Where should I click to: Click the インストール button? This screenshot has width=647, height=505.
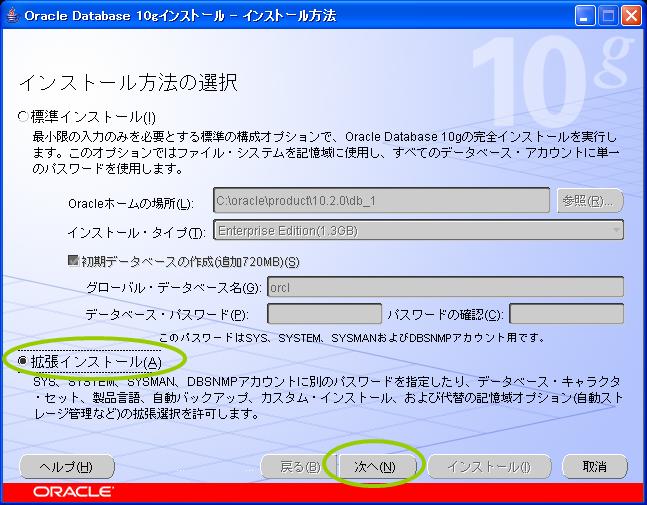coord(489,467)
